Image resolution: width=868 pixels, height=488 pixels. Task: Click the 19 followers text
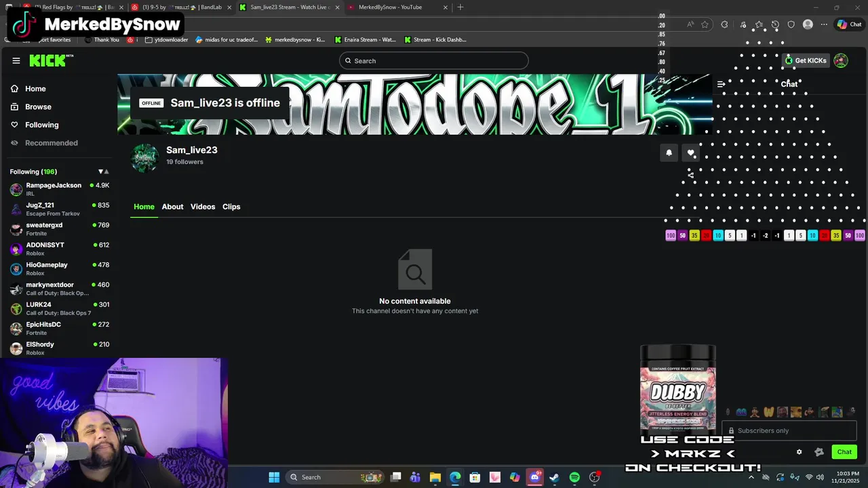point(184,162)
